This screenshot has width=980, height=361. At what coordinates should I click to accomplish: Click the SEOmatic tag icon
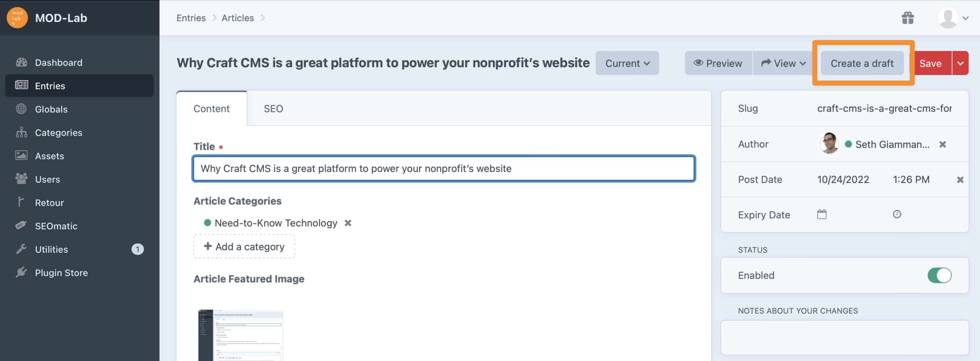21,226
